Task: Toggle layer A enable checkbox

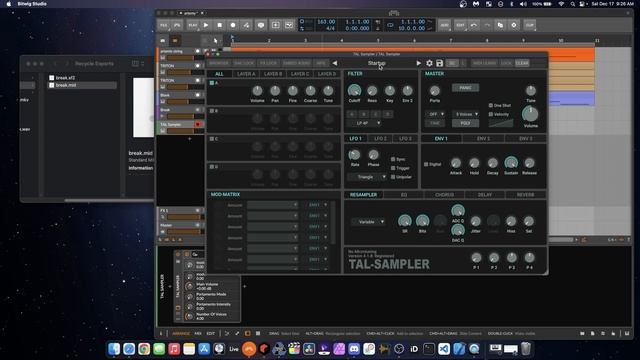Action: (212, 83)
